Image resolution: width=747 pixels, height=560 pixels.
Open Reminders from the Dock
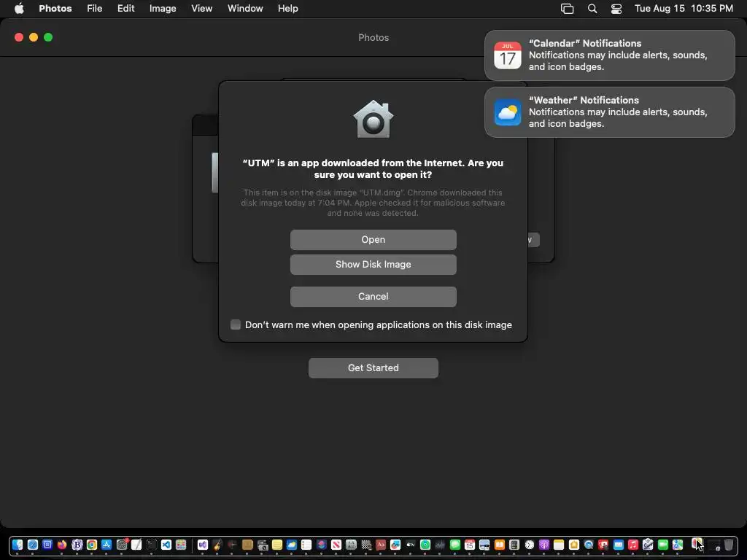point(306,545)
